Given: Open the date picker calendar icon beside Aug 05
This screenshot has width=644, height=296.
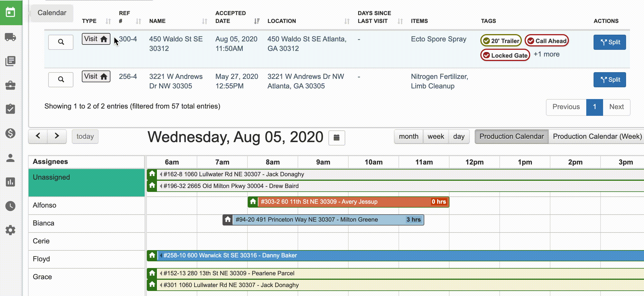Looking at the screenshot, I should point(336,138).
